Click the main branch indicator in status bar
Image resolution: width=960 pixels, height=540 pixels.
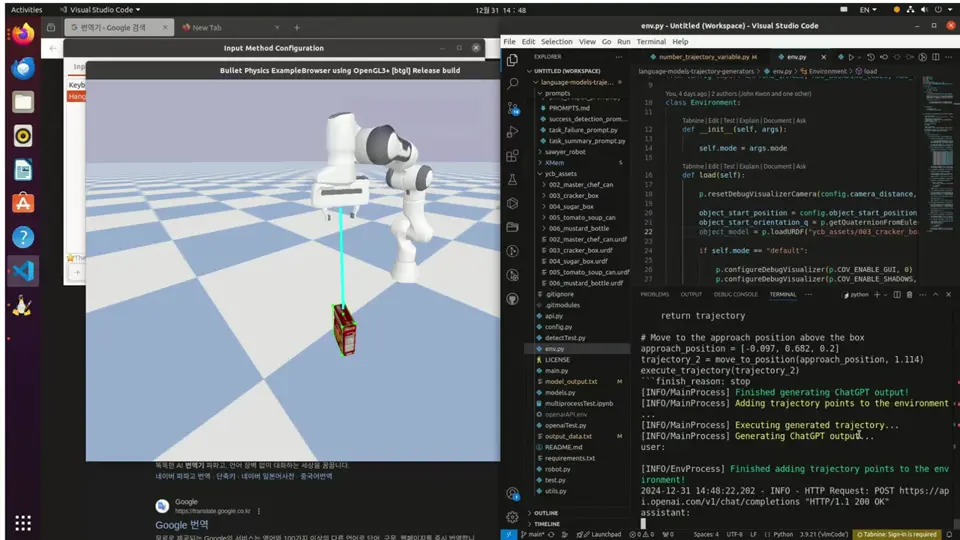532,534
